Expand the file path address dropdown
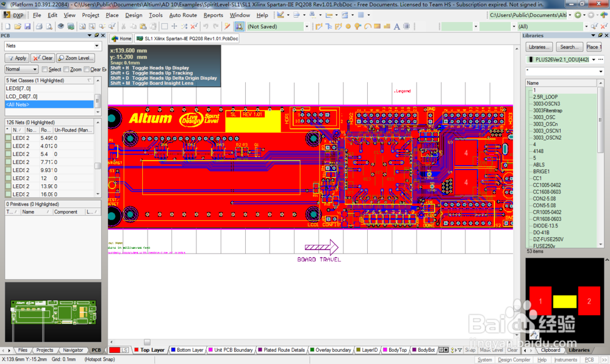Image resolution: width=610 pixels, height=364 pixels. pyautogui.click(x=570, y=15)
